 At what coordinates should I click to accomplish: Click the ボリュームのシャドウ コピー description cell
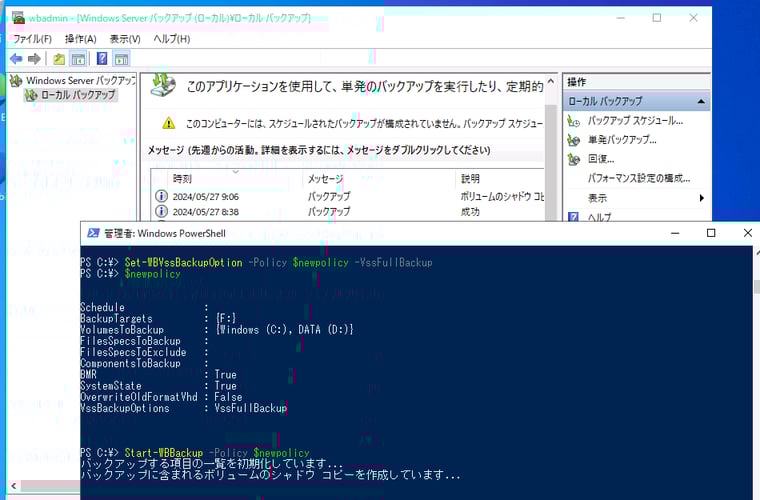tap(502, 196)
